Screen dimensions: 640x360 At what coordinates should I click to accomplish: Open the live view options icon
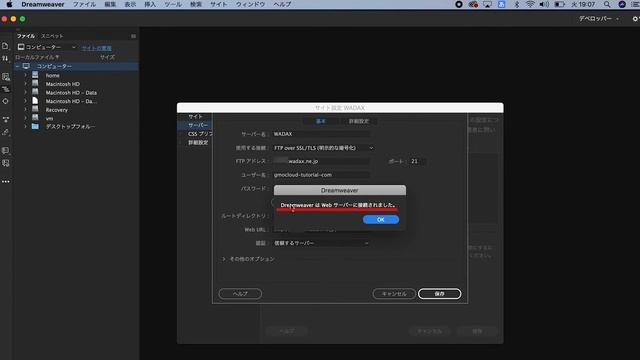click(x=6, y=77)
